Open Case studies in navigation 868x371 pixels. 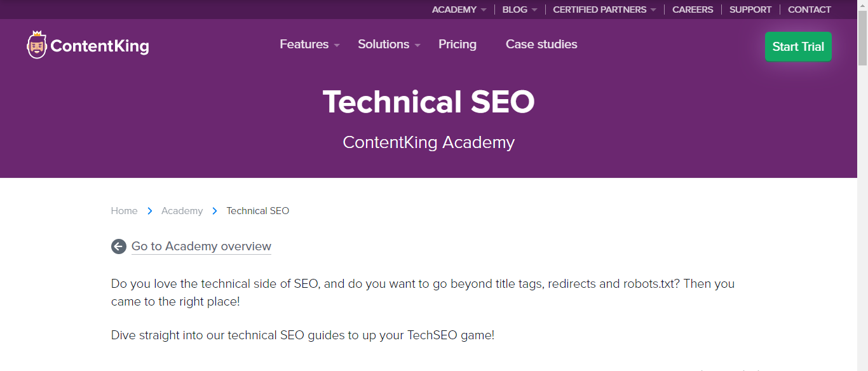click(x=541, y=44)
